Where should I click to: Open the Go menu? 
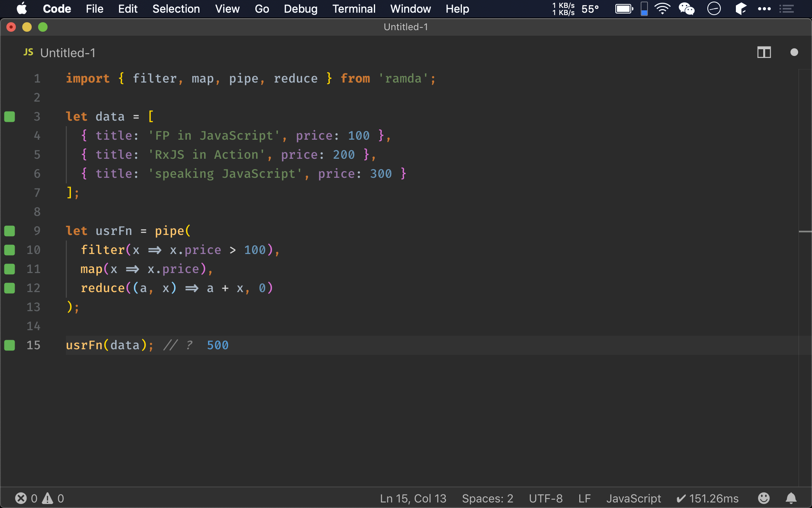click(262, 9)
